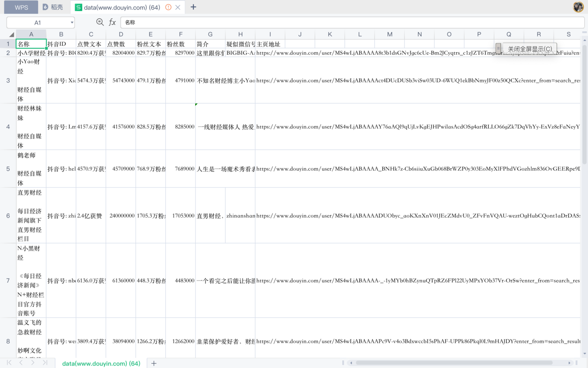Click cell with value 4483000
The width and height of the screenshot is (588, 368).
(x=181, y=281)
